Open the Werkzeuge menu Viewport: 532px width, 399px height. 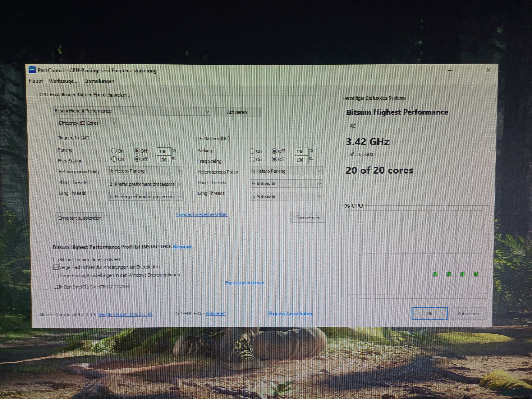63,81
